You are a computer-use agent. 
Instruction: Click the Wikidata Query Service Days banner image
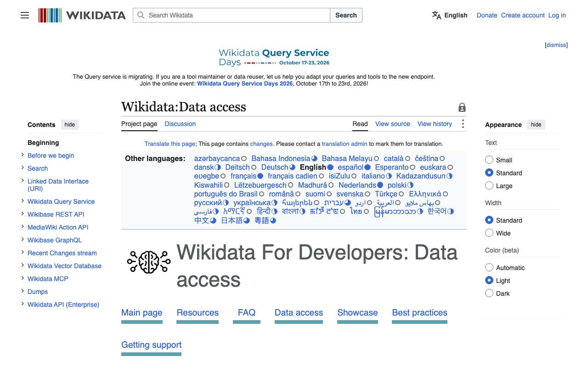(x=274, y=57)
